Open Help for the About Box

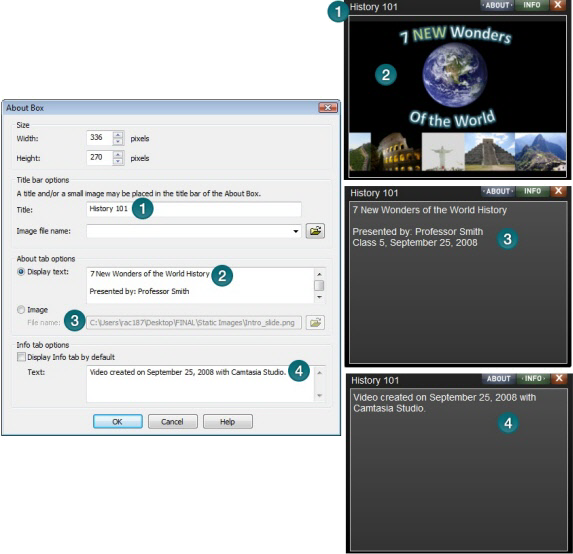click(x=227, y=421)
